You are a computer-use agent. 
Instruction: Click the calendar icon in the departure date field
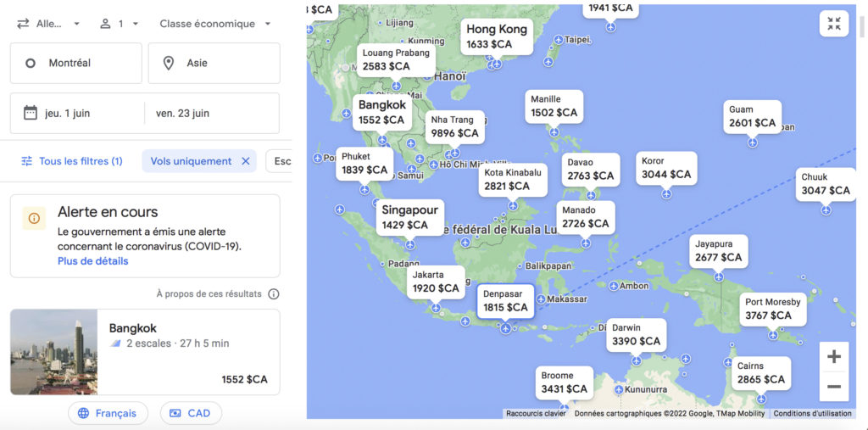[31, 113]
